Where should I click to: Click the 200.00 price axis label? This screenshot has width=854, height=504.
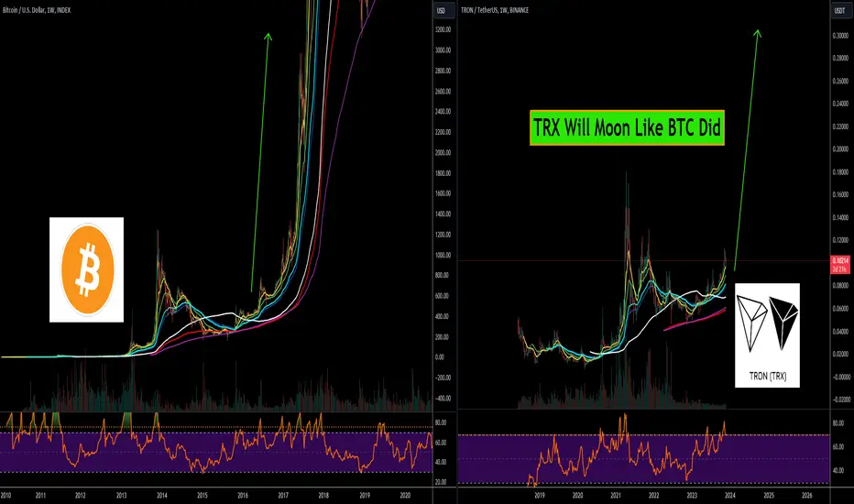443,336
